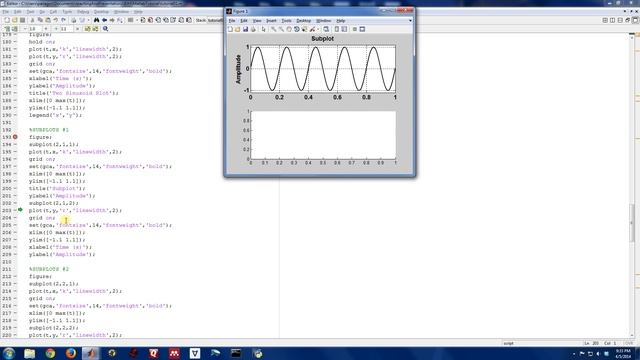Print the figure from Figure 1 toolbar

[x=253, y=29]
